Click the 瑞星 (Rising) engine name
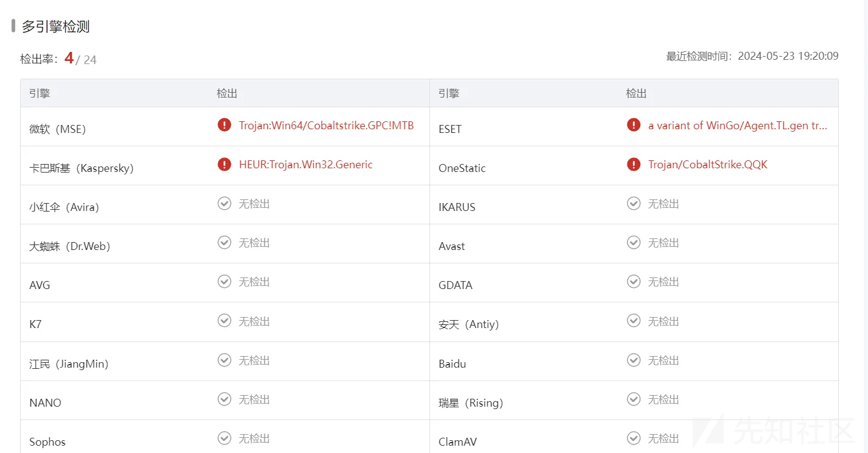Image resolution: width=868 pixels, height=453 pixels. click(x=471, y=403)
